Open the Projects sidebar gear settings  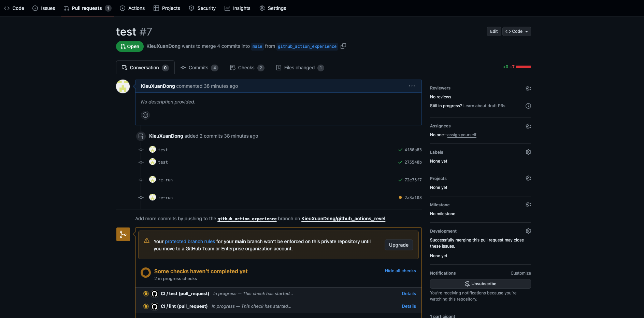click(x=528, y=178)
